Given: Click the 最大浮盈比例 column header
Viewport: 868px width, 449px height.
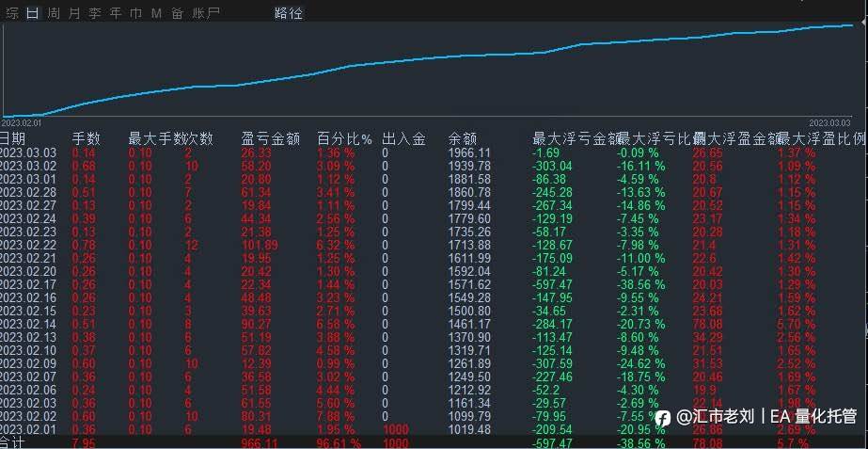Looking at the screenshot, I should point(822,138).
